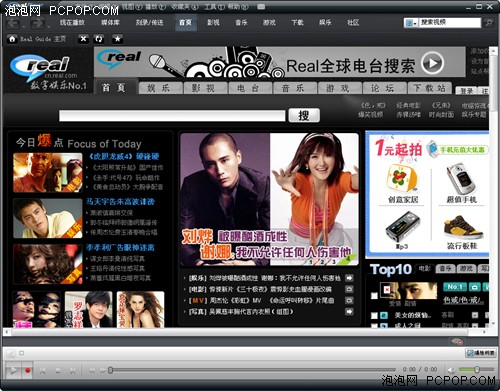Click the Forward navigation arrow

tap(37, 23)
